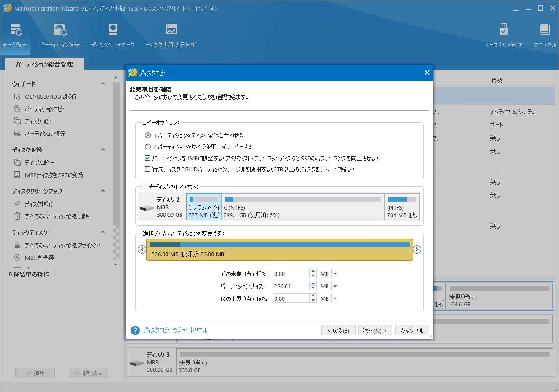Collapse the ディスク変換 section
559x392 pixels.
point(103,149)
